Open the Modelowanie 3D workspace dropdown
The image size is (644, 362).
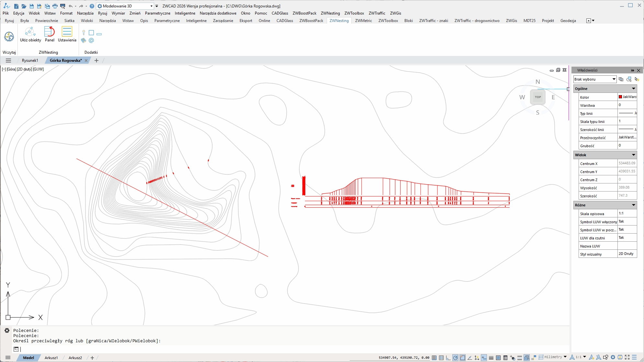coord(125,6)
